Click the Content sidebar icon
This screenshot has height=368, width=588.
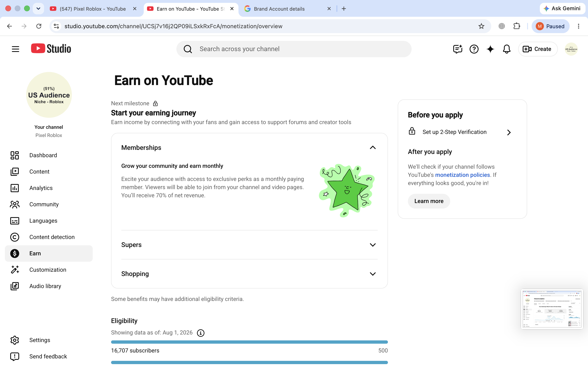click(14, 172)
